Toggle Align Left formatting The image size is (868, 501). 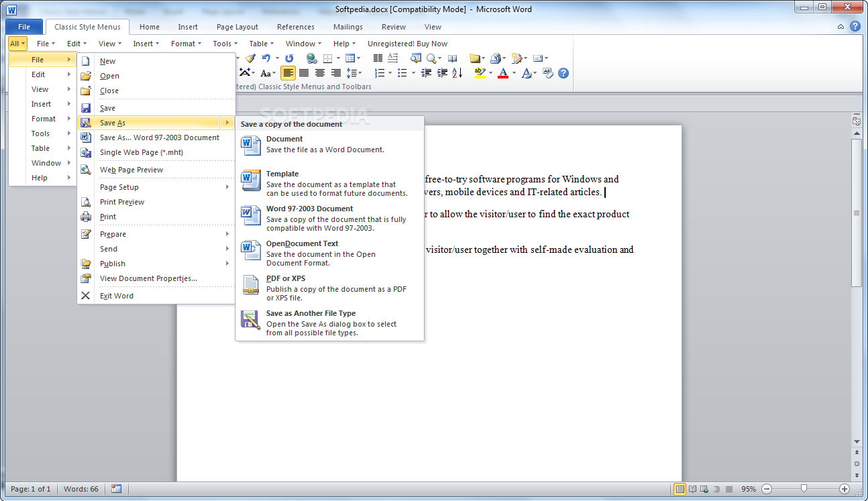tap(288, 73)
